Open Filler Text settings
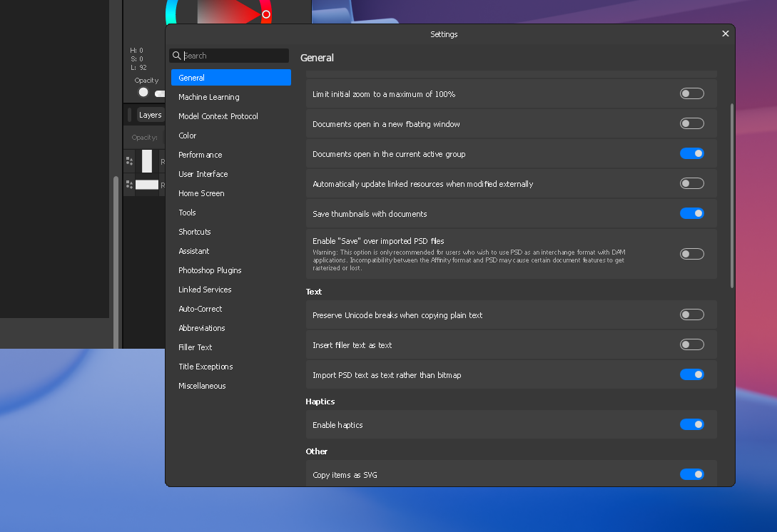 click(231, 348)
